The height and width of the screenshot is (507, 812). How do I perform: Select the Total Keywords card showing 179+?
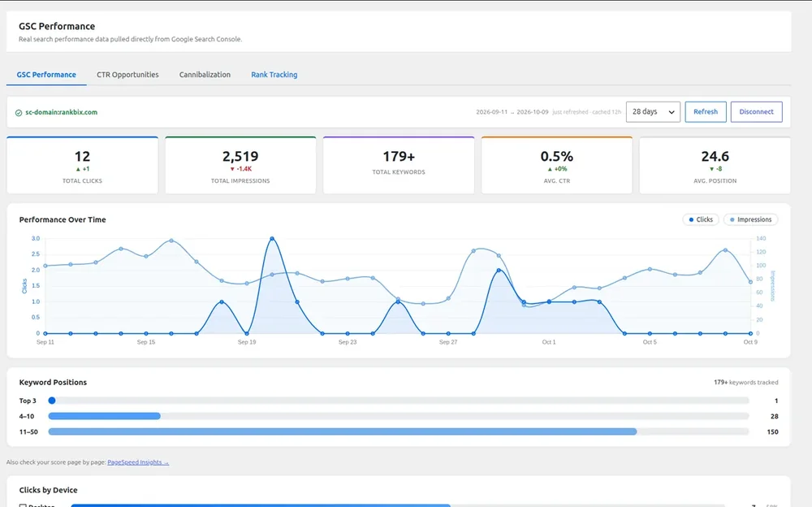point(399,166)
